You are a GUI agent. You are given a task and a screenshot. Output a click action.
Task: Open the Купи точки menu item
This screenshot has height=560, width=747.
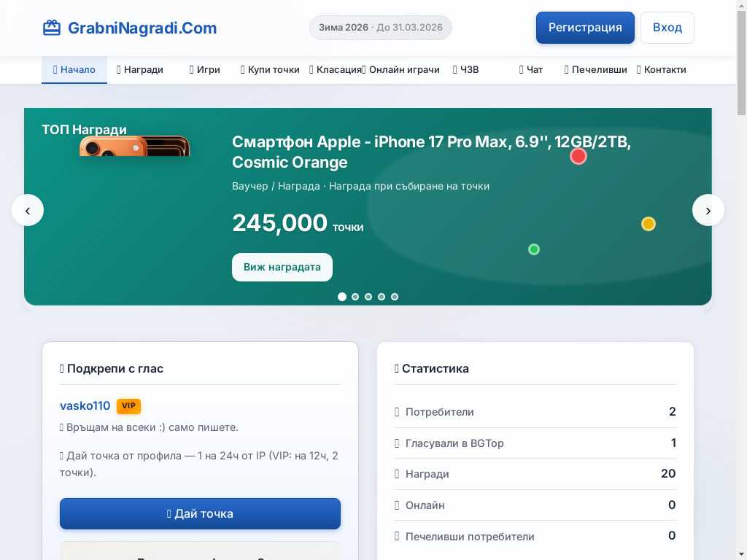click(x=270, y=70)
